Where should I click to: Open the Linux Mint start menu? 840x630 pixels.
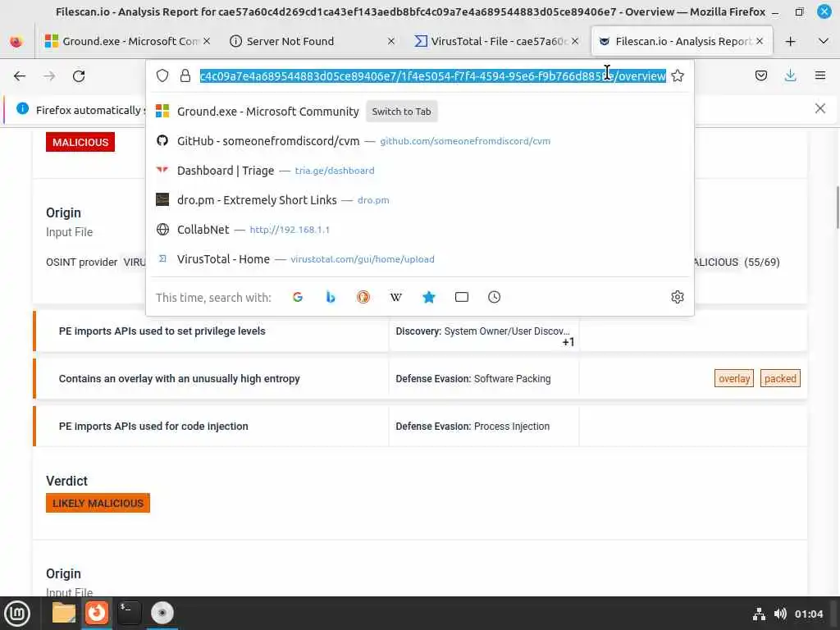pyautogui.click(x=17, y=614)
